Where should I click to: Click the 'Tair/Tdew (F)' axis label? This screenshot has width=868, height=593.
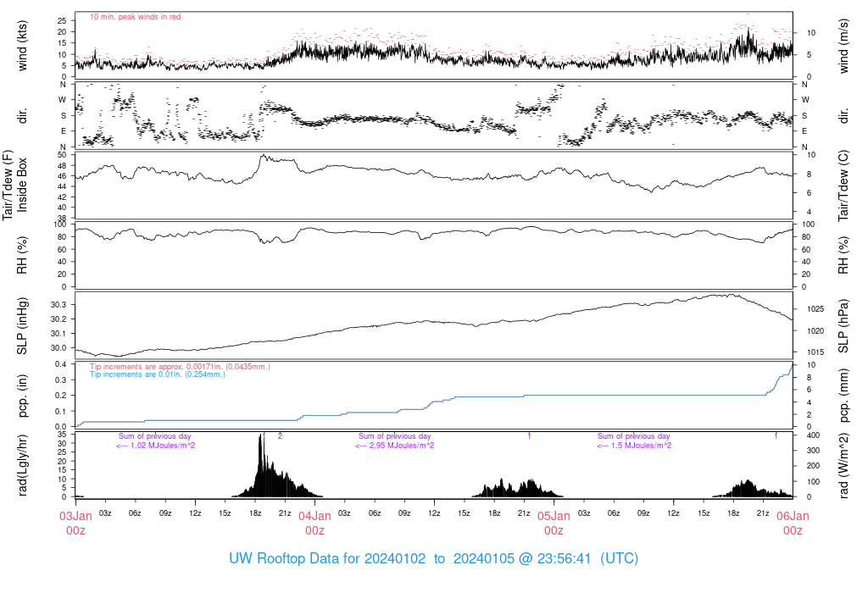(x=8, y=185)
